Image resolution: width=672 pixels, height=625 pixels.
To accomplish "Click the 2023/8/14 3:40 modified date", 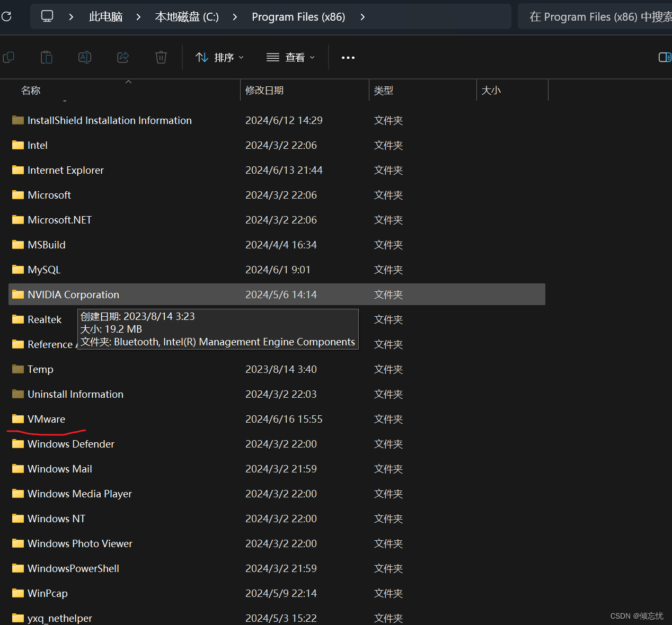I will point(281,369).
